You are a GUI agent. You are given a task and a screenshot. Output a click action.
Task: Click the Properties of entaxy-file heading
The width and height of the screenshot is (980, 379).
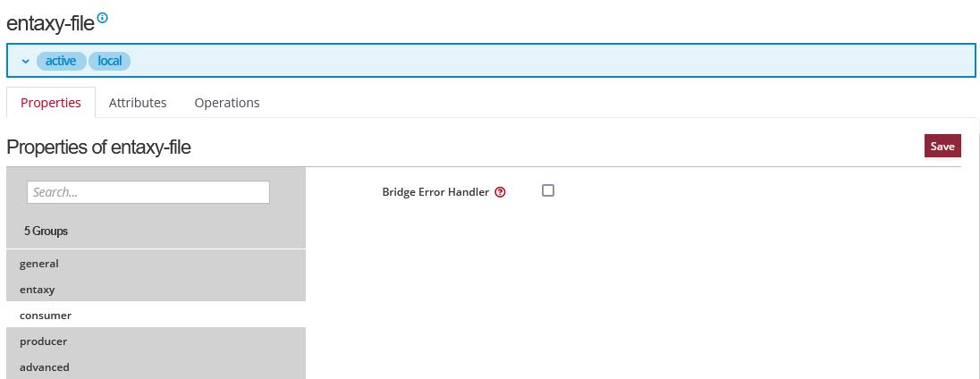[98, 148]
